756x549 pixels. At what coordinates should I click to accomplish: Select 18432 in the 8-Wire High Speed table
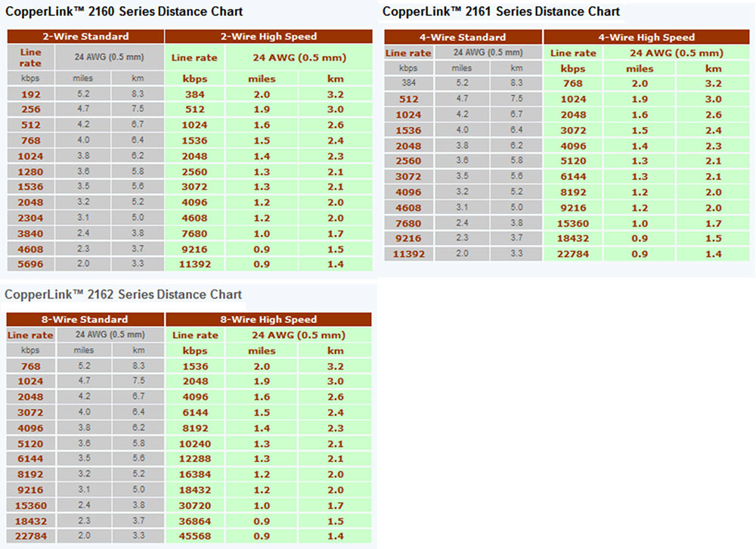point(195,490)
